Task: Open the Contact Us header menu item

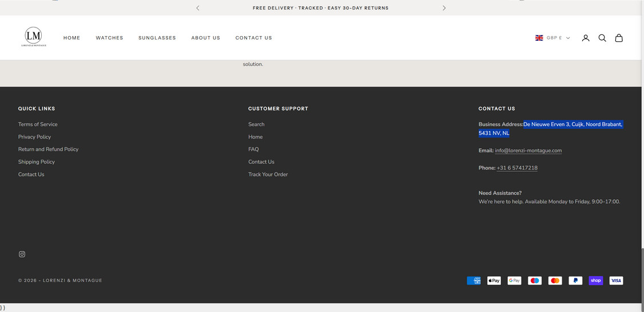Action: click(254, 38)
